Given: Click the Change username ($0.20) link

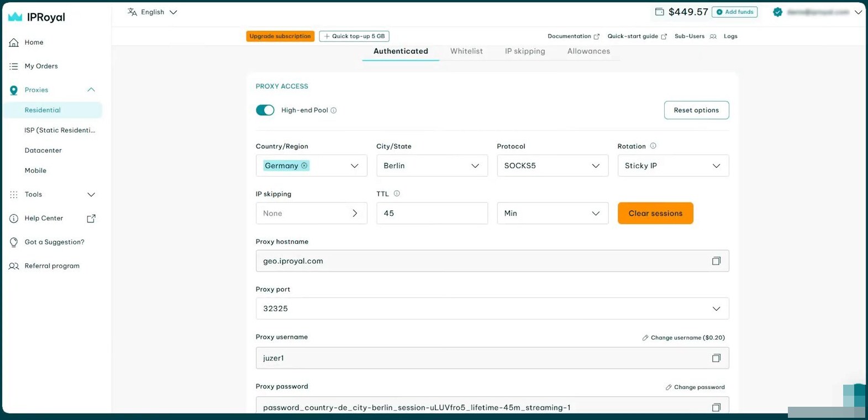Looking at the screenshot, I should (683, 338).
